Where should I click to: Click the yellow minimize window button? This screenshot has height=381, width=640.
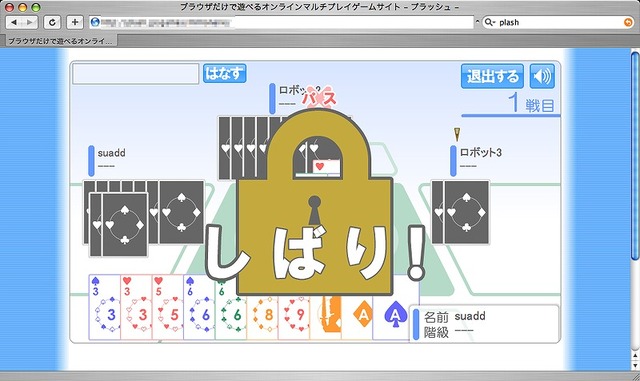(x=23, y=7)
